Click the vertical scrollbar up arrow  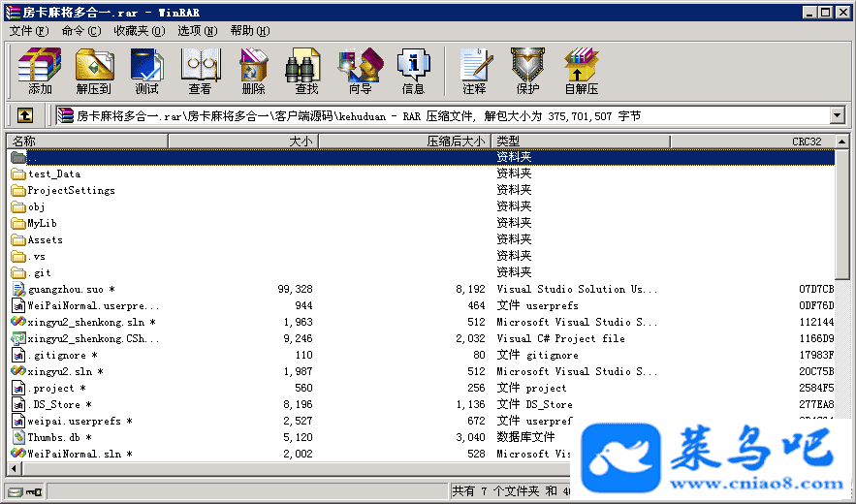click(x=843, y=142)
